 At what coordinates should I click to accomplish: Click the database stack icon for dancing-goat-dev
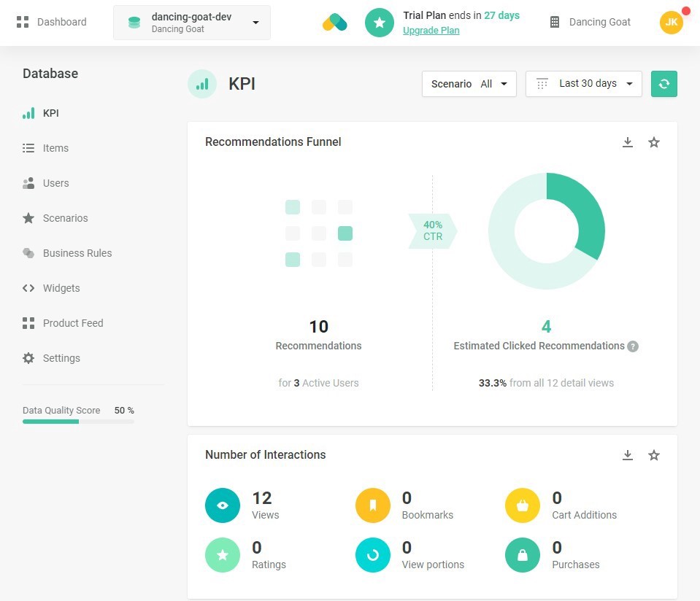click(x=134, y=23)
